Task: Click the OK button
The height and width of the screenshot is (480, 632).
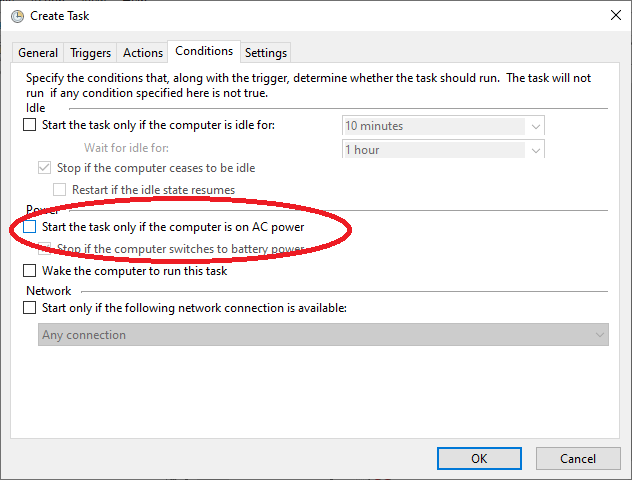Action: click(479, 458)
